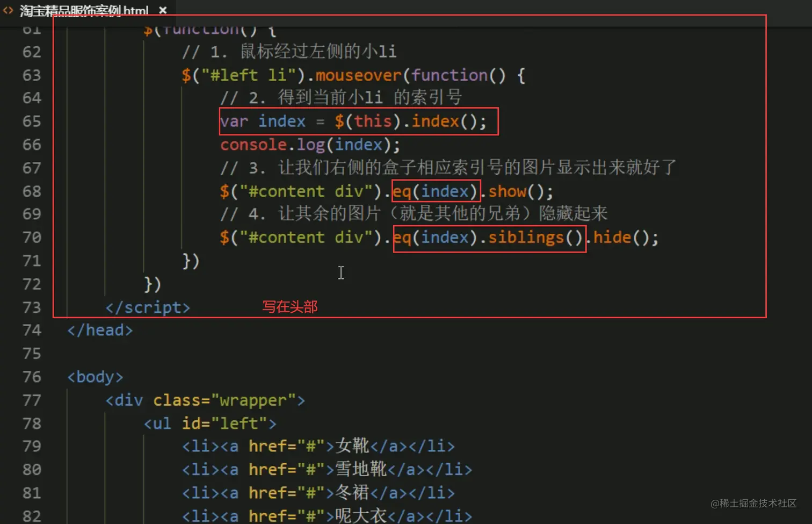
Task: Click the "#content div" string on line 70
Action: click(306, 238)
